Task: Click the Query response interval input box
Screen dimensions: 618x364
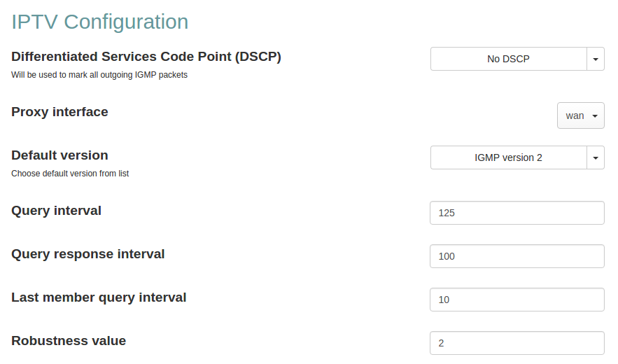Action: (517, 256)
